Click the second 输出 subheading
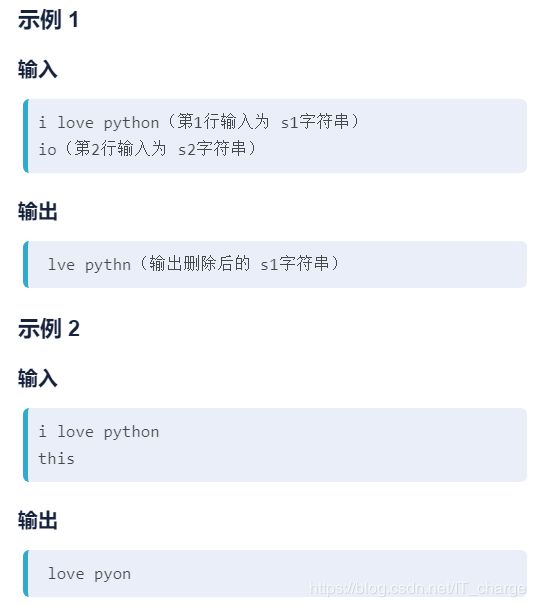Viewport: 536px width, 607px height. coord(38,520)
